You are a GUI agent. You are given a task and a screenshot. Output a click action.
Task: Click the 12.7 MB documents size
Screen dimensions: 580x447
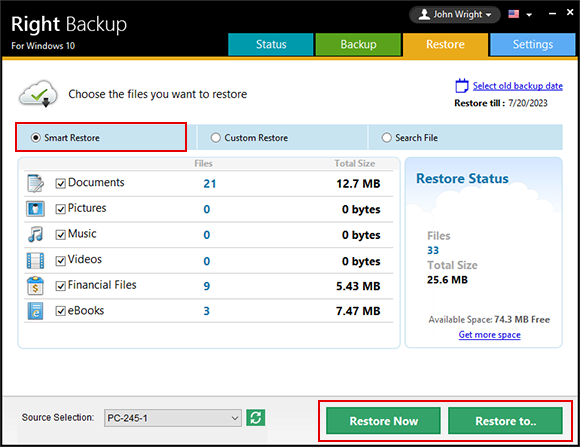coord(358,184)
